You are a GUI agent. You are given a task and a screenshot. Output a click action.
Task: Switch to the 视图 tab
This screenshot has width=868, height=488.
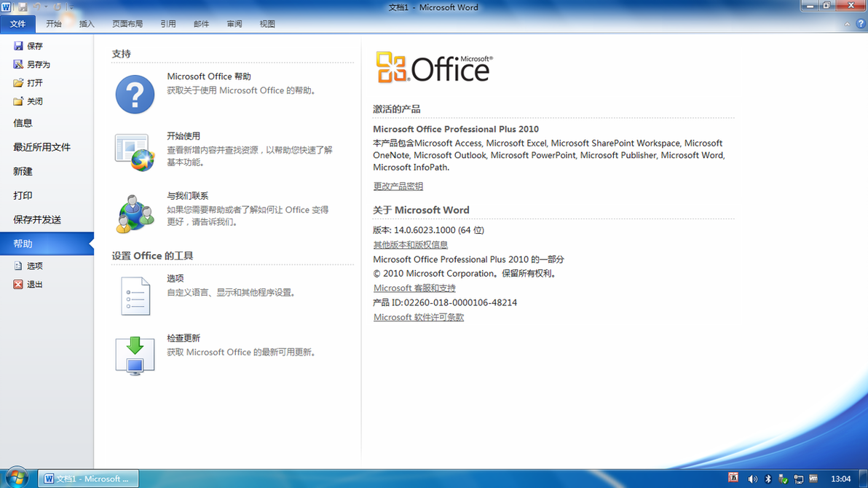coord(267,24)
